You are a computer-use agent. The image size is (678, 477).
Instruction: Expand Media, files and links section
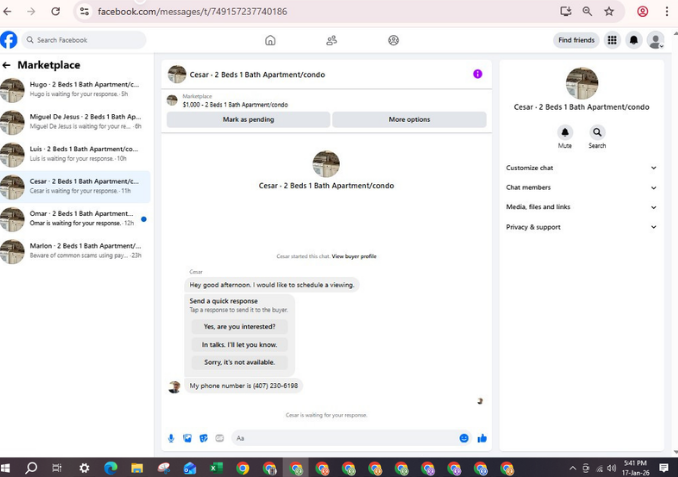(581, 207)
